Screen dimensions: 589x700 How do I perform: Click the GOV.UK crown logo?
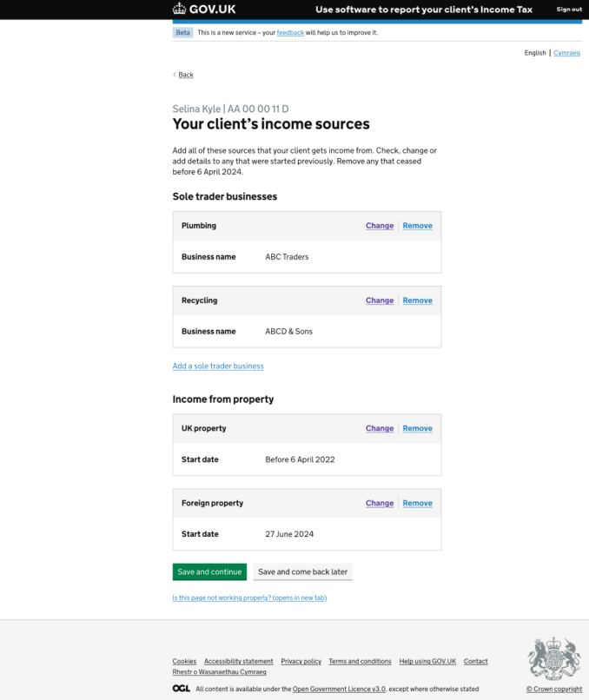180,10
